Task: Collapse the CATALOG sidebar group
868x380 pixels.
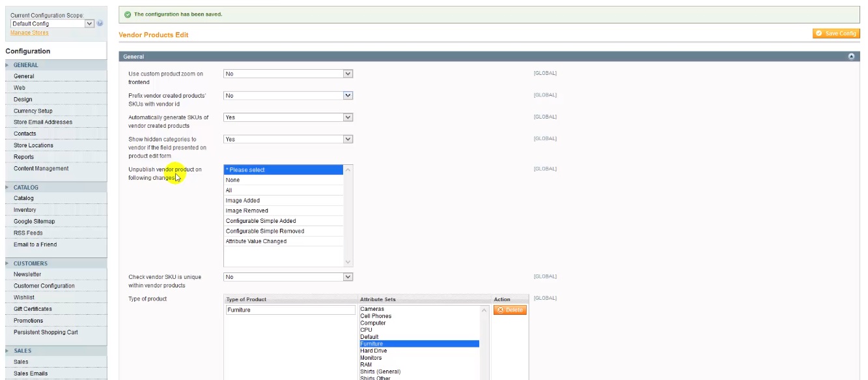Action: pos(26,187)
